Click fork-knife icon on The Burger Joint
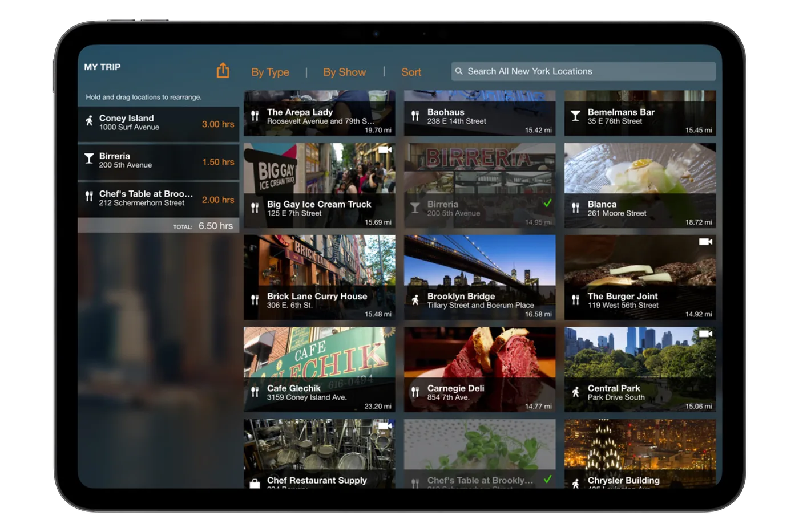 coord(575,300)
